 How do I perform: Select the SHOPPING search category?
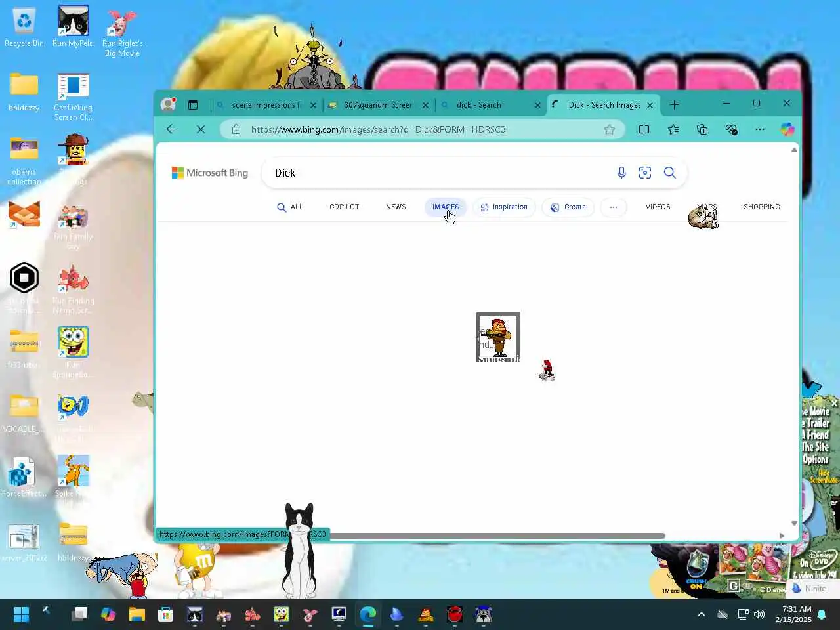tap(761, 207)
